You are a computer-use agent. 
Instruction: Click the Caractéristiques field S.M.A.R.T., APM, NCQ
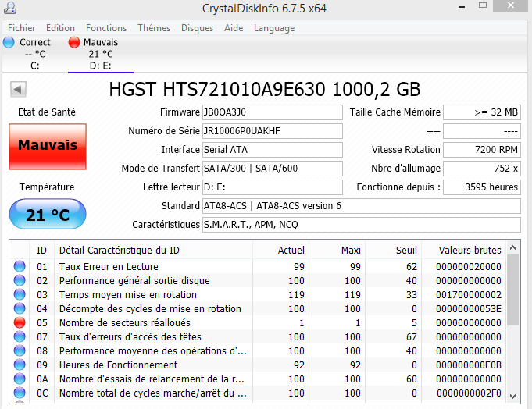(x=362, y=225)
